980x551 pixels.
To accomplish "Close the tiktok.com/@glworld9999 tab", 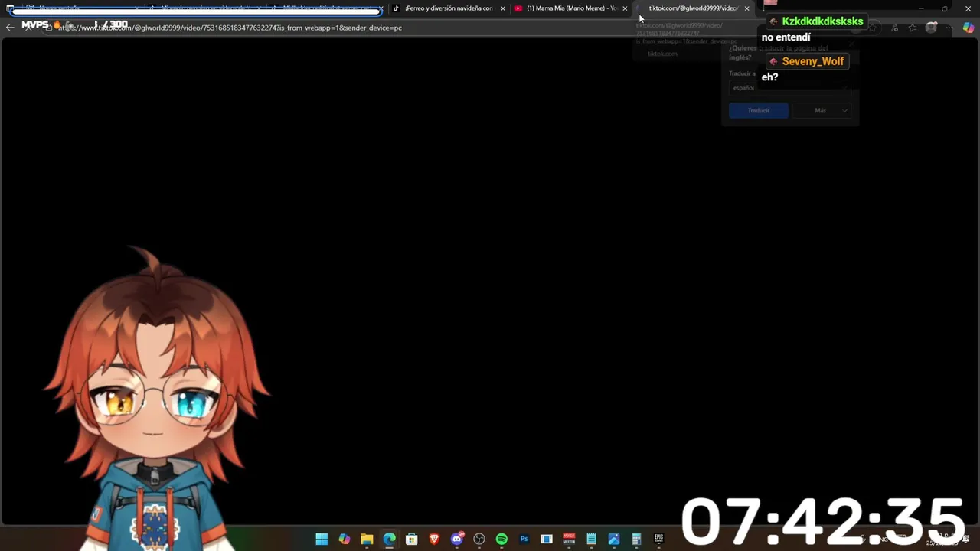I will point(747,8).
